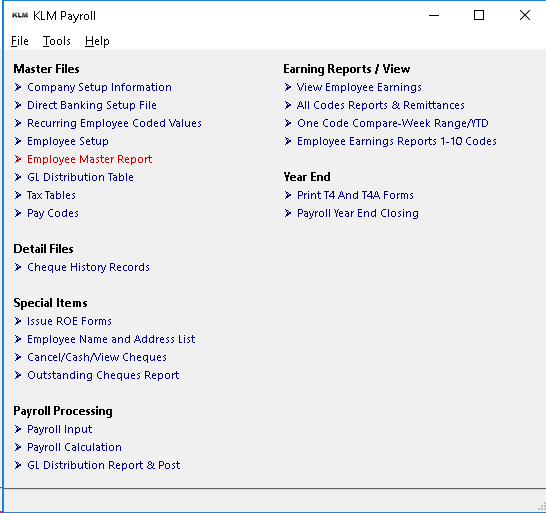
Task: Open GL Distribution Report & Post
Action: click(x=104, y=465)
